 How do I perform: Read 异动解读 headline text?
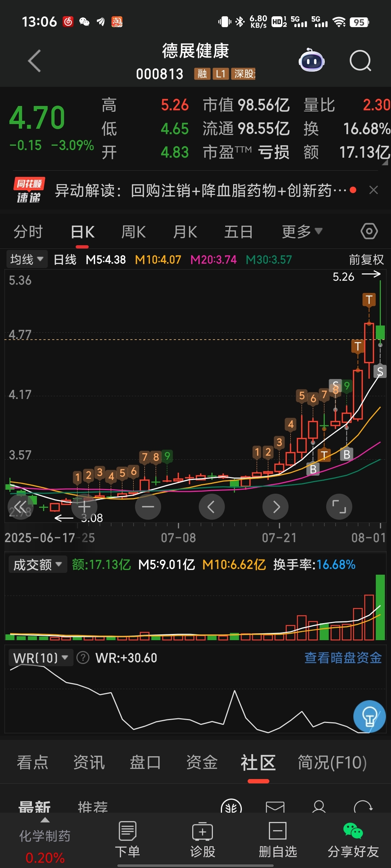pyautogui.click(x=201, y=190)
